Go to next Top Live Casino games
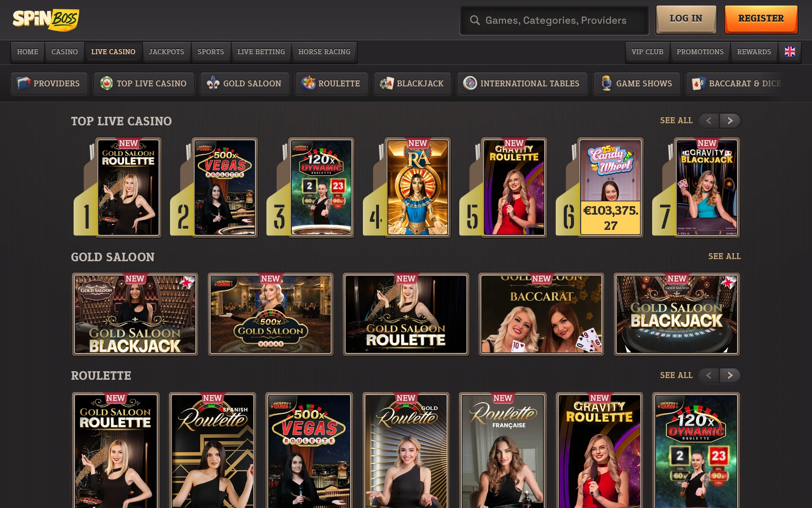 coord(730,121)
